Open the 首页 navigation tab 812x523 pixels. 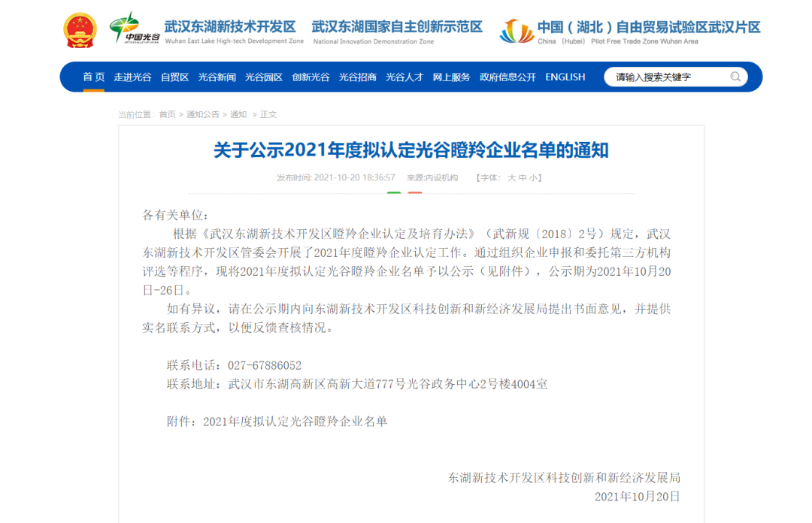click(94, 77)
